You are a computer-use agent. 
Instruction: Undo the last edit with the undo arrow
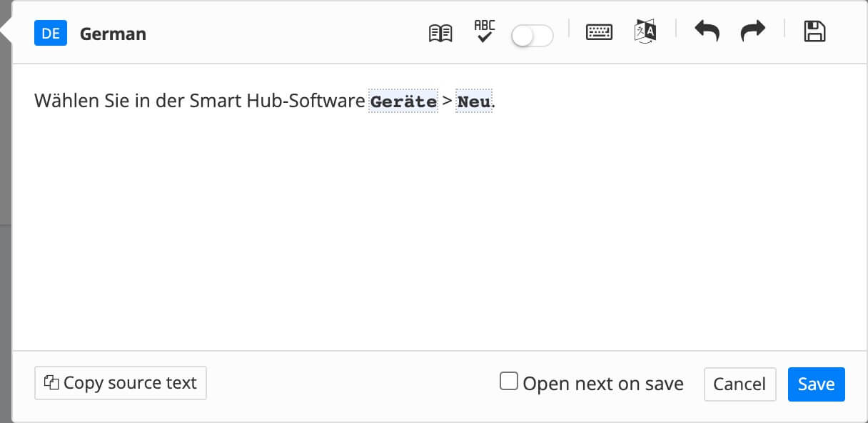(707, 31)
